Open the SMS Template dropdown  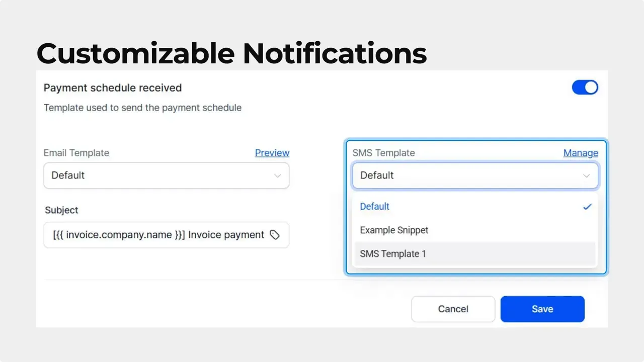(475, 175)
